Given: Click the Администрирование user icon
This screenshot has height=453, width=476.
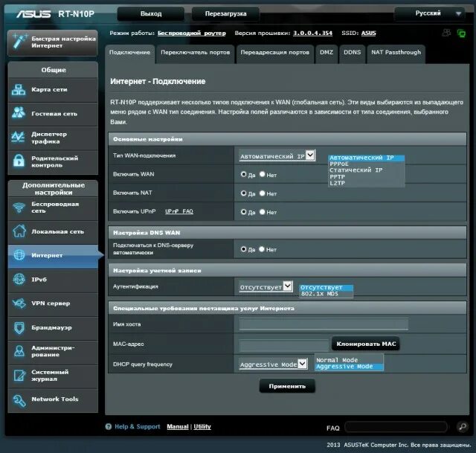Looking at the screenshot, I should point(19,351).
